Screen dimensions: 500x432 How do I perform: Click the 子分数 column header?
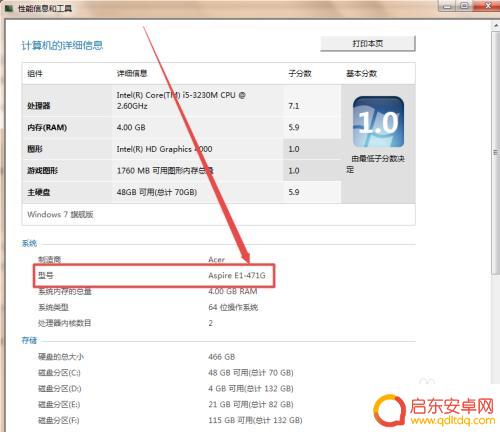[x=300, y=74]
